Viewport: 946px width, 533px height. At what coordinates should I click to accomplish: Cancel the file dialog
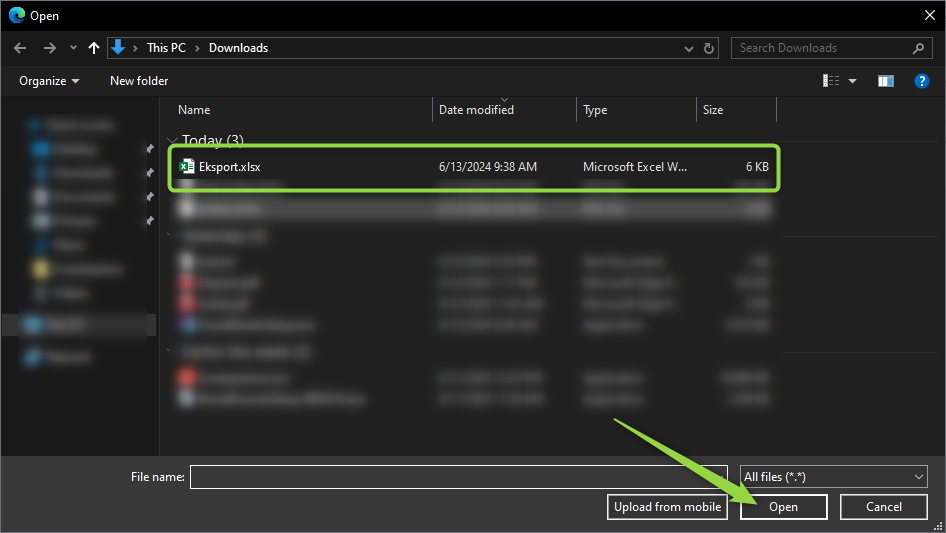pos(883,507)
